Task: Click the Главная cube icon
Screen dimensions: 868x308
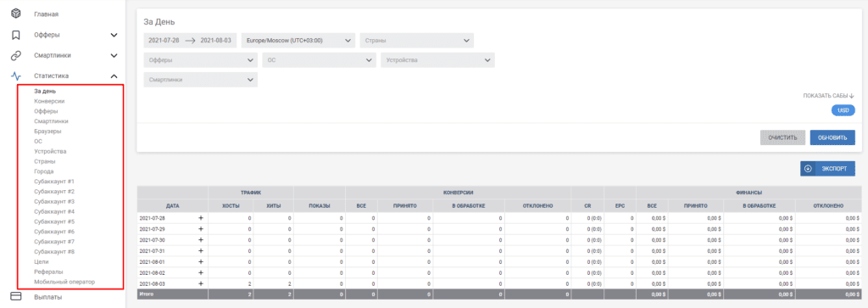Action: [16, 14]
